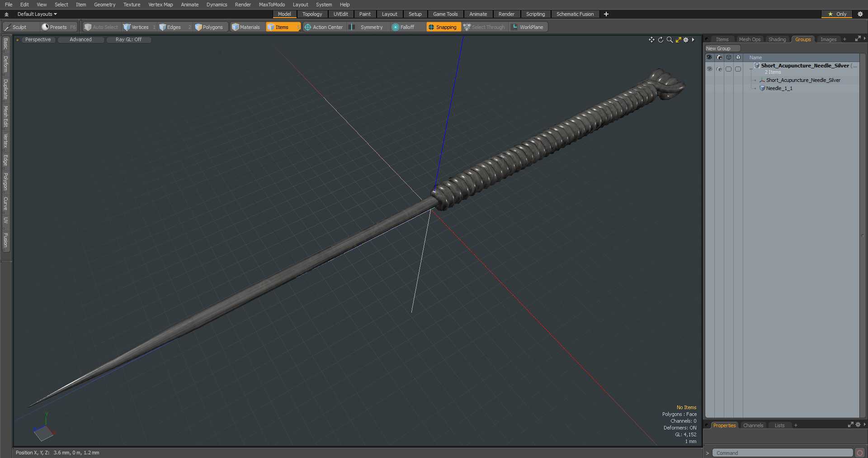Click the viewport pan (move) icon
The height and width of the screenshot is (458, 868).
point(651,40)
